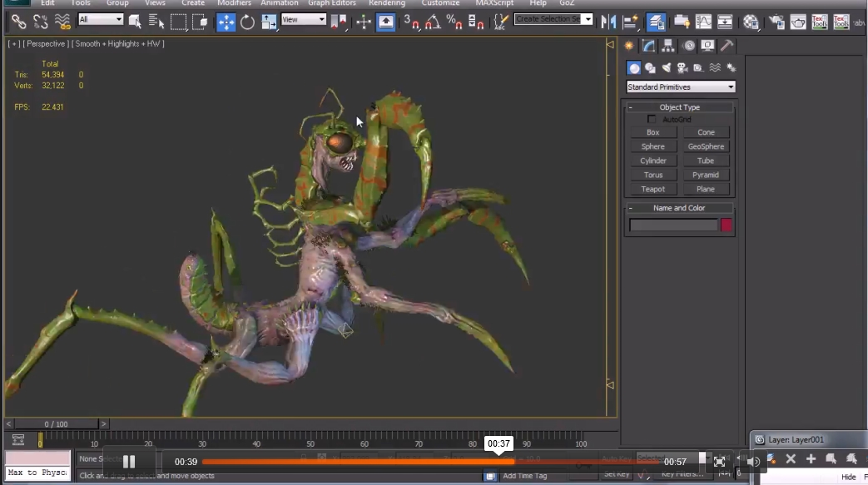Click the Torus primitive button
Screen dimensions: 868x485
tap(653, 175)
